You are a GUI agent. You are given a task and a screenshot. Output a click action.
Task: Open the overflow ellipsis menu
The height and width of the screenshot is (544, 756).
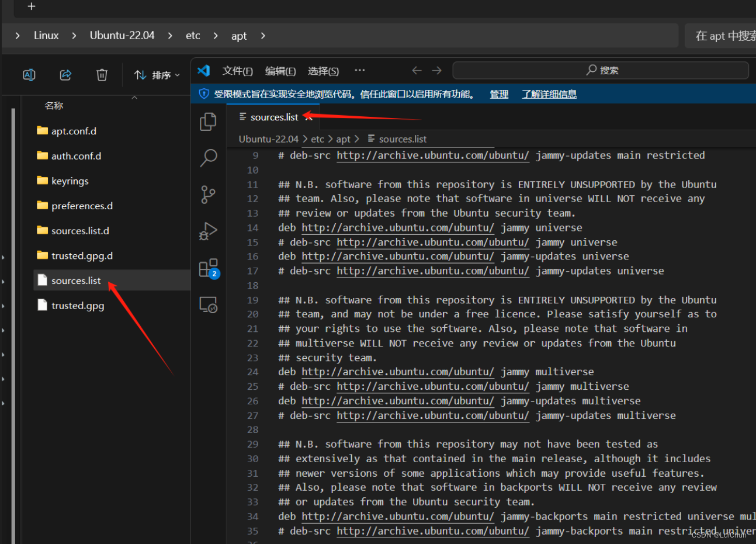click(x=359, y=70)
